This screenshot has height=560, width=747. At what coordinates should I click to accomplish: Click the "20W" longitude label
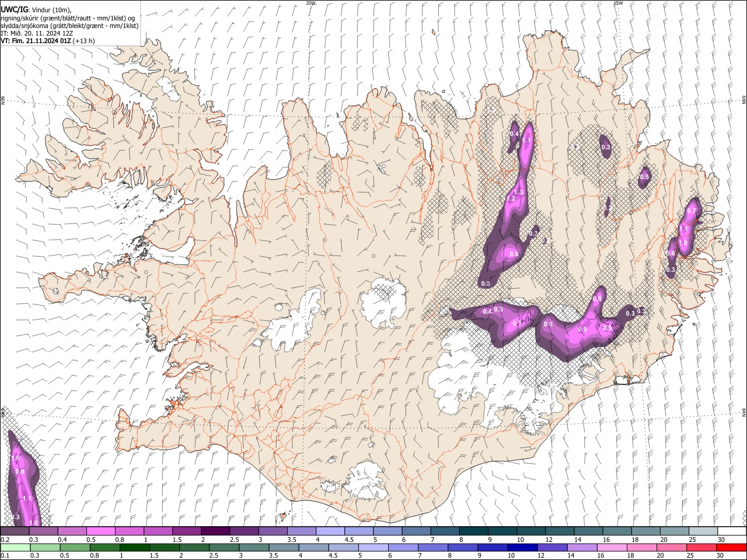point(310,3)
